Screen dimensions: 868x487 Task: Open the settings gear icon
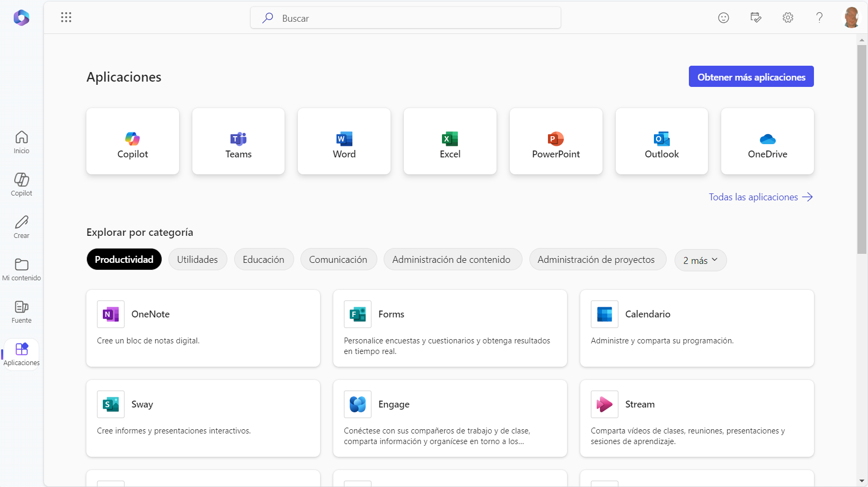tap(788, 17)
